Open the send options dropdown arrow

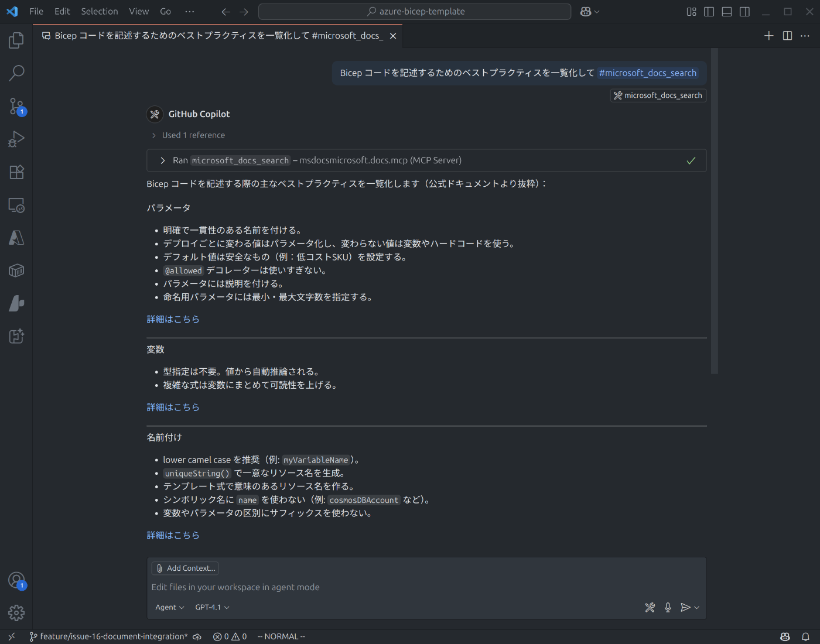click(x=697, y=608)
